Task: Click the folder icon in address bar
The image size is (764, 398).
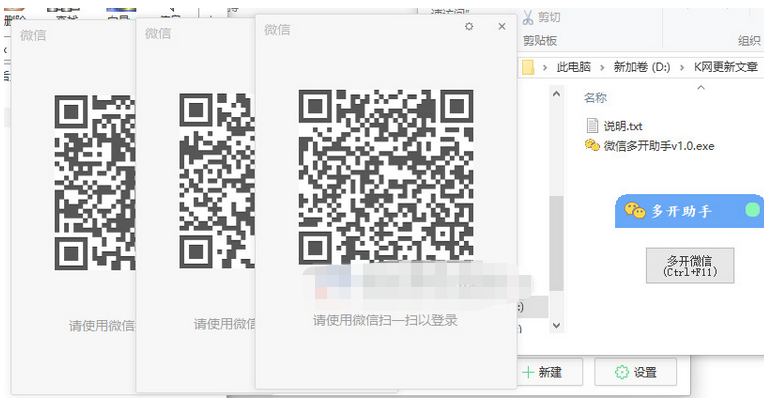Action: coord(528,67)
